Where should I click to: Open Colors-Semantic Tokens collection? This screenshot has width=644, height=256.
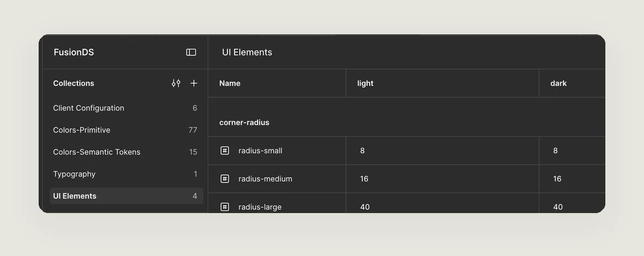coord(126,152)
